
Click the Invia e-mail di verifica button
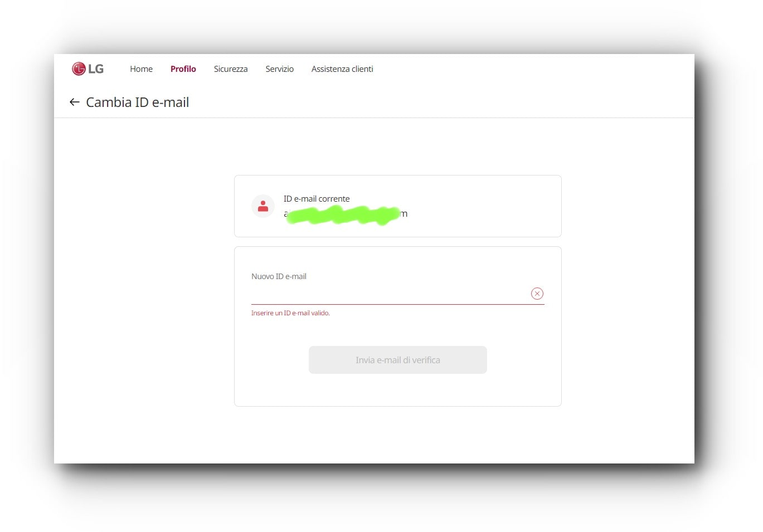[398, 360]
